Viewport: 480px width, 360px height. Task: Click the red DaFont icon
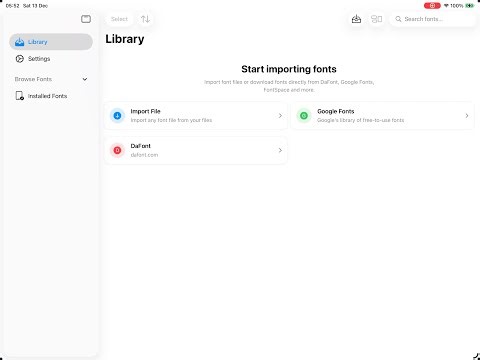[117, 150]
